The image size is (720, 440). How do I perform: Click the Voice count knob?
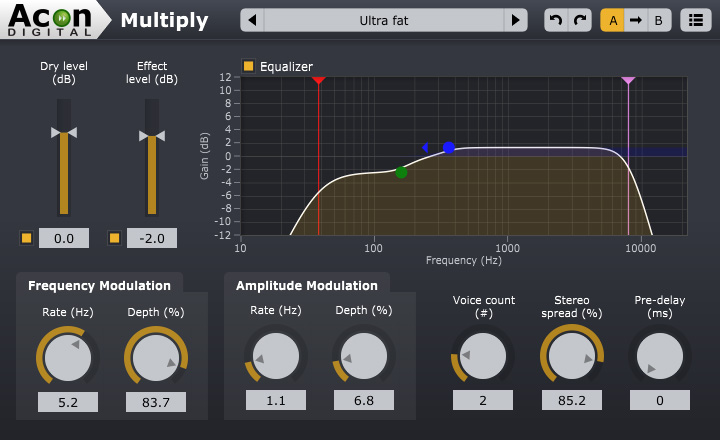pyautogui.click(x=483, y=356)
